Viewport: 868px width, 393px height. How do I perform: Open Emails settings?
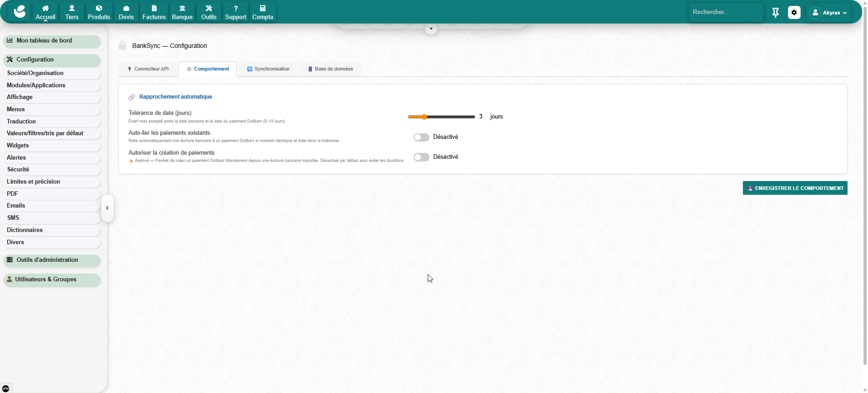[52, 206]
